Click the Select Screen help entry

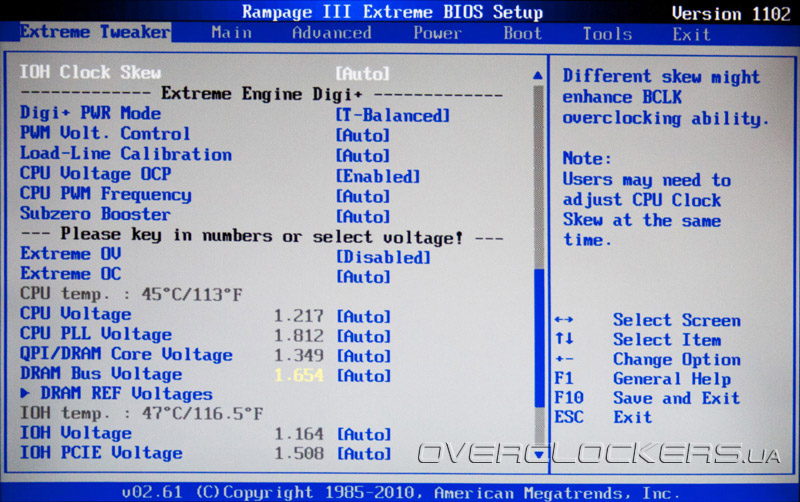[x=677, y=320]
